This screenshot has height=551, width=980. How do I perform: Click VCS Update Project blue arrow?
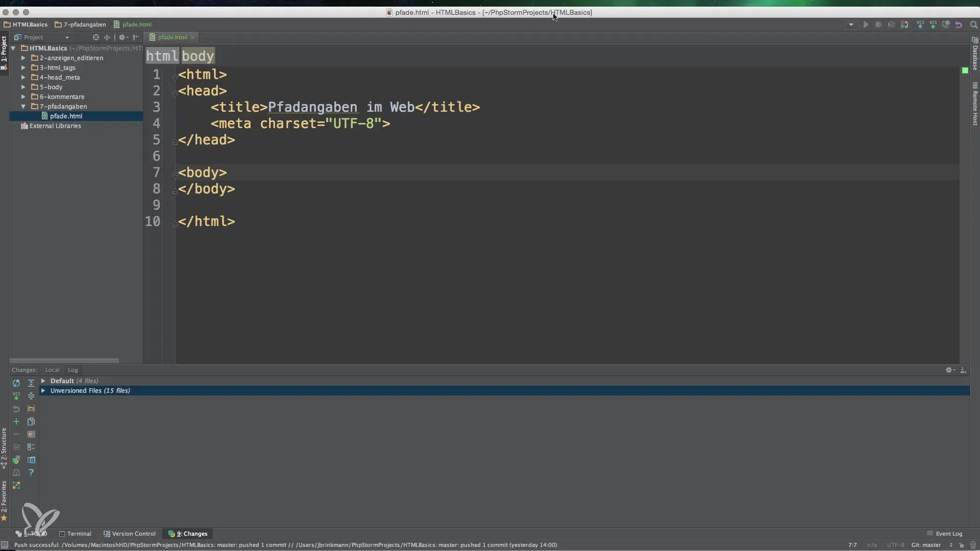pyautogui.click(x=920, y=24)
